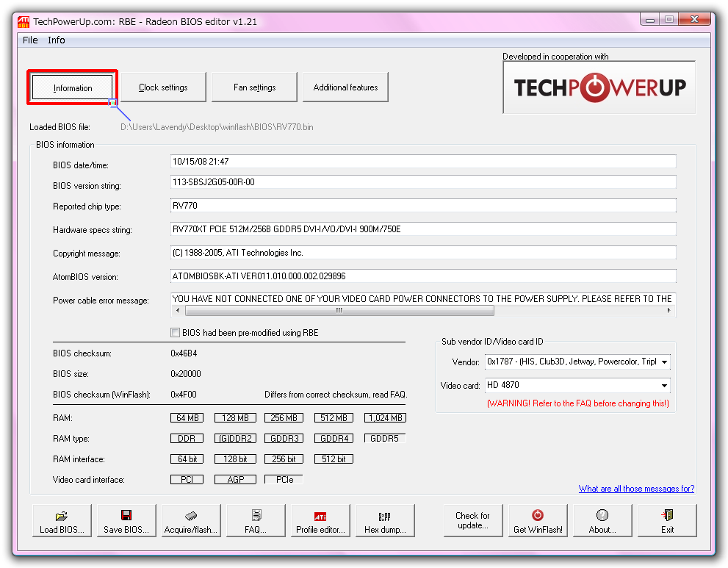Click the Load BIOS folder icon
Viewport: 728px width, 568px height.
[x=61, y=516]
